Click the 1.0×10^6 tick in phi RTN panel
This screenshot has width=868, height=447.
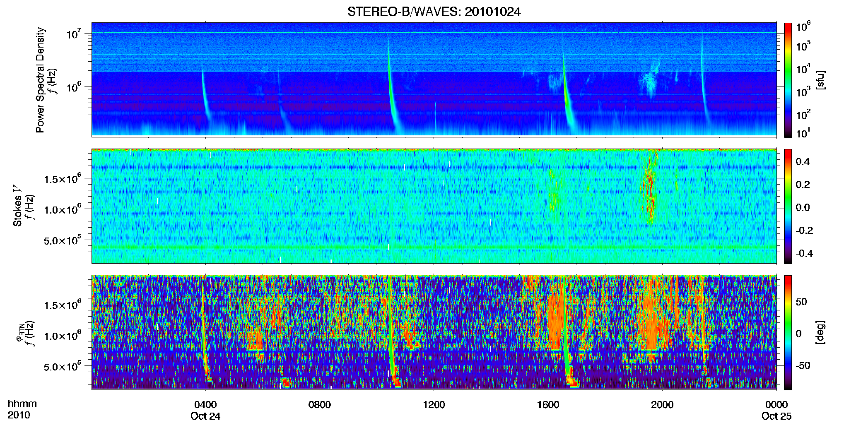pos(62,335)
